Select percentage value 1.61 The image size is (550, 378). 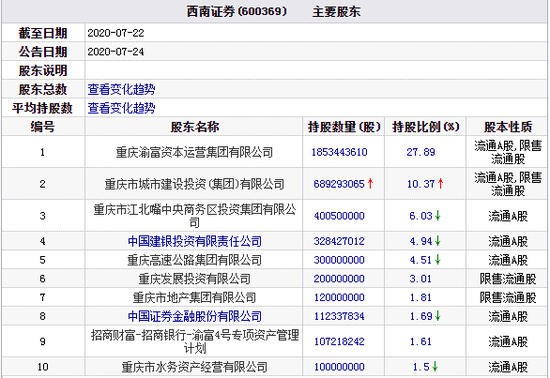[421, 342]
